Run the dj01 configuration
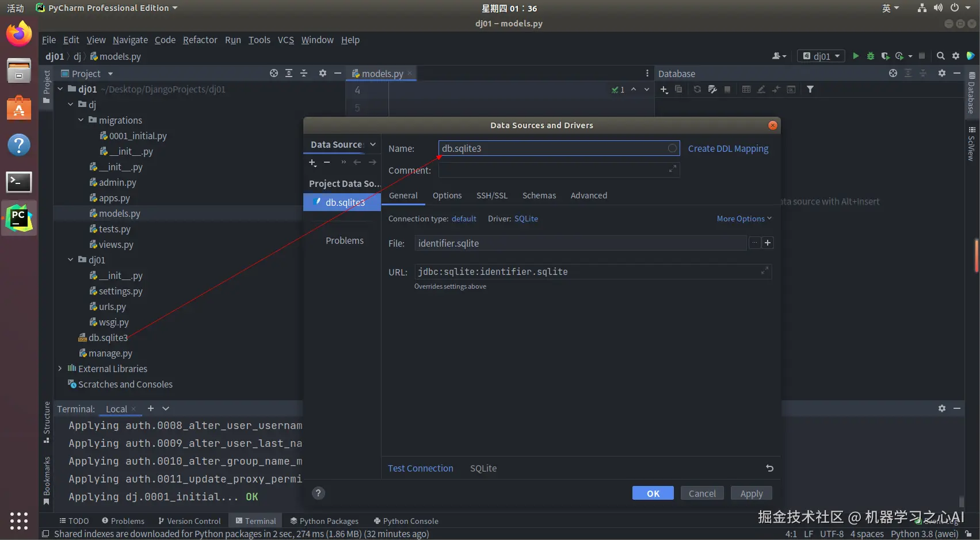Viewport: 980px width, 540px height. pyautogui.click(x=856, y=56)
